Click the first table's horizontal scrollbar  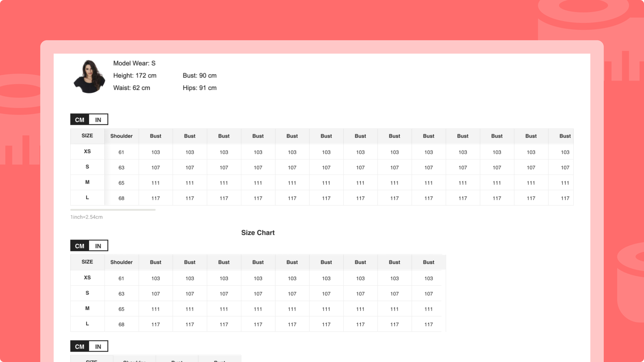(x=113, y=210)
